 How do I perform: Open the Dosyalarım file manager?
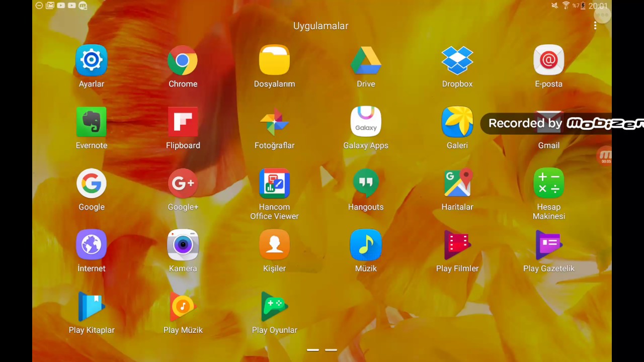274,60
